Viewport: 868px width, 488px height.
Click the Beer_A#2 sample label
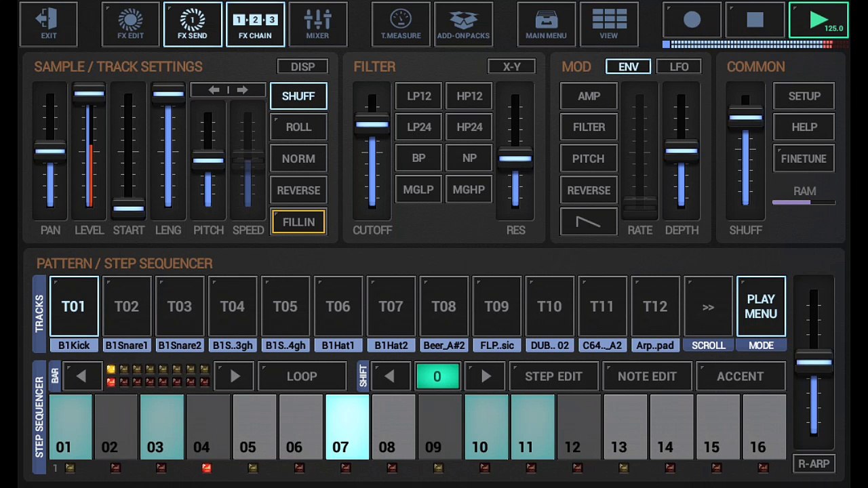tap(444, 346)
